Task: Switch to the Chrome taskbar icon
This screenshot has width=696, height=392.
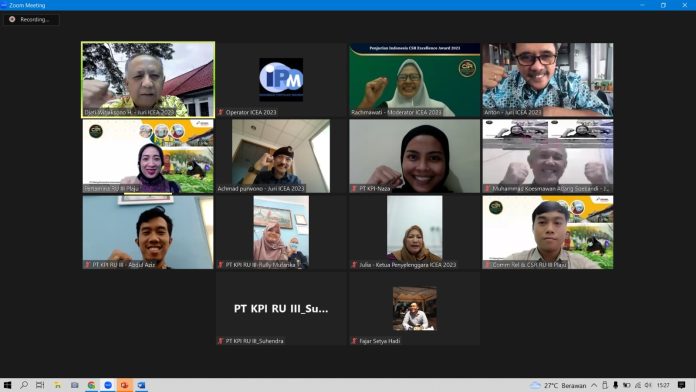Action: pyautogui.click(x=91, y=385)
